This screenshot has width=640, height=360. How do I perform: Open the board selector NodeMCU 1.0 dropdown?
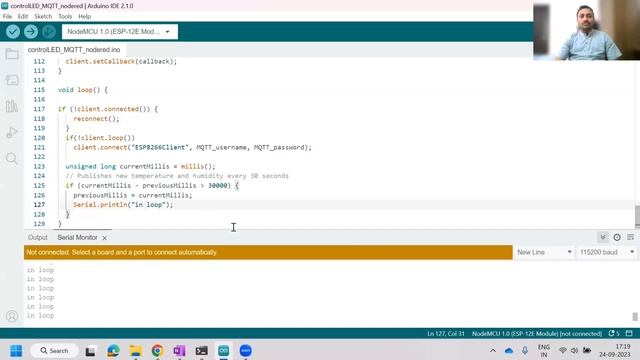pyautogui.click(x=120, y=31)
